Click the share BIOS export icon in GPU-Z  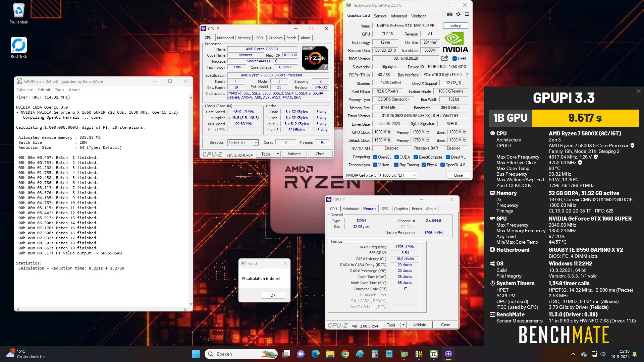click(x=445, y=58)
